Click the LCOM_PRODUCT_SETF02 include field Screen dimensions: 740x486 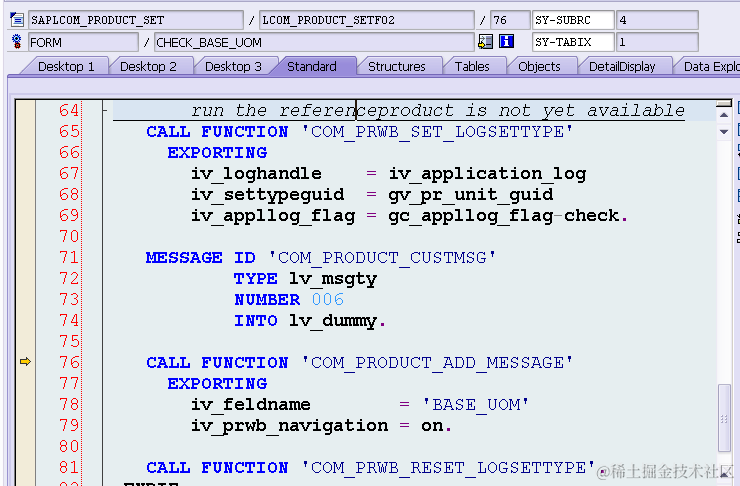367,20
